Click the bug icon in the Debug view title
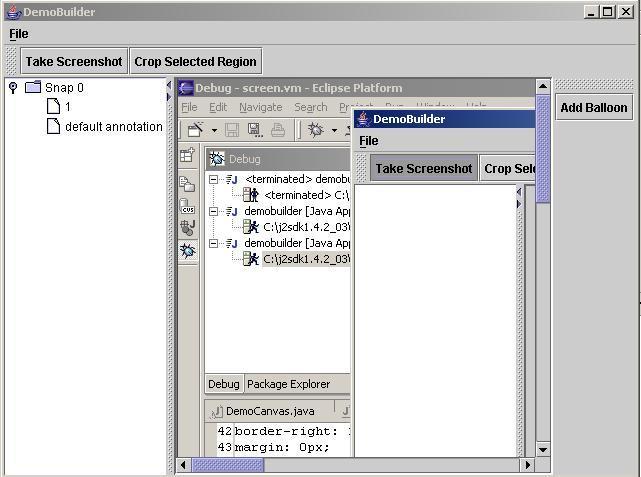The width and height of the screenshot is (641, 477). click(x=217, y=159)
